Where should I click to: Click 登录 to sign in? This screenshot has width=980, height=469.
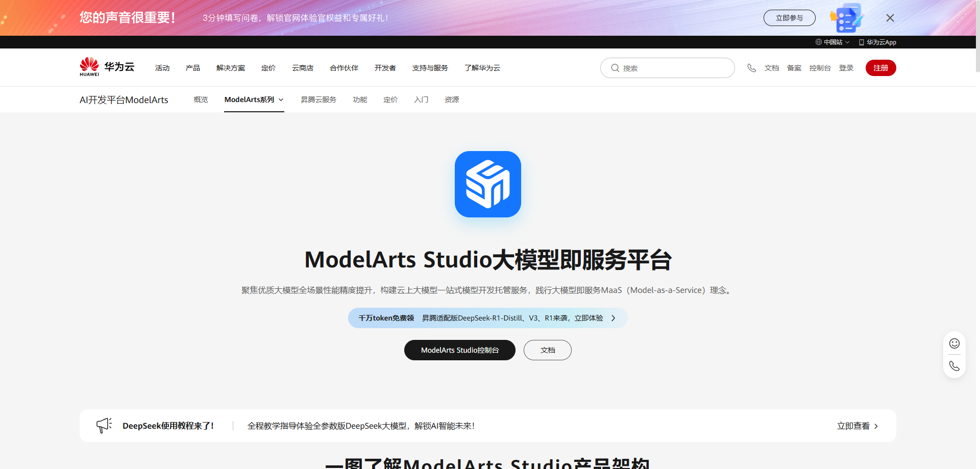(x=846, y=68)
